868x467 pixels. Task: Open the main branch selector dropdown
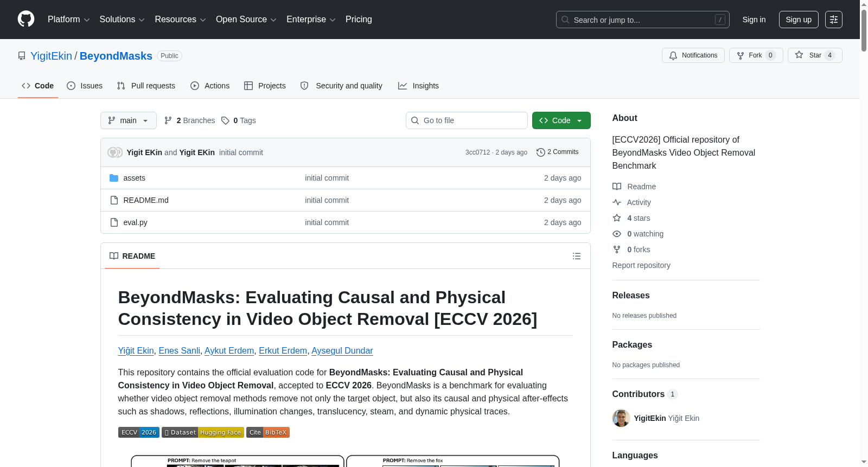click(x=129, y=120)
